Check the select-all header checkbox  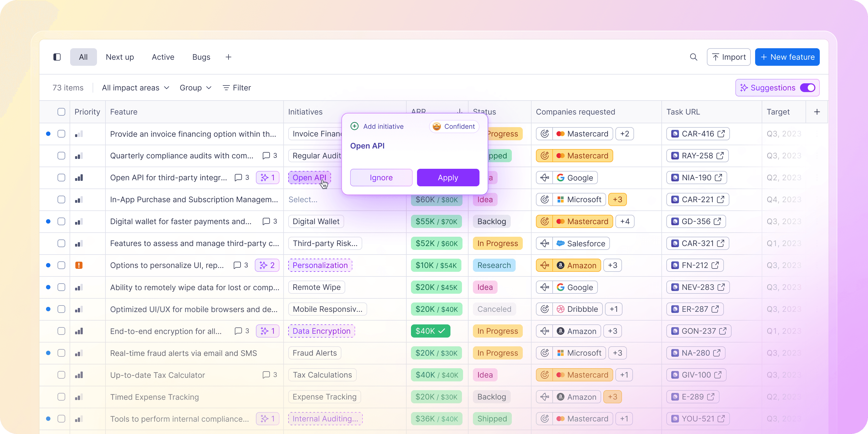click(x=61, y=112)
